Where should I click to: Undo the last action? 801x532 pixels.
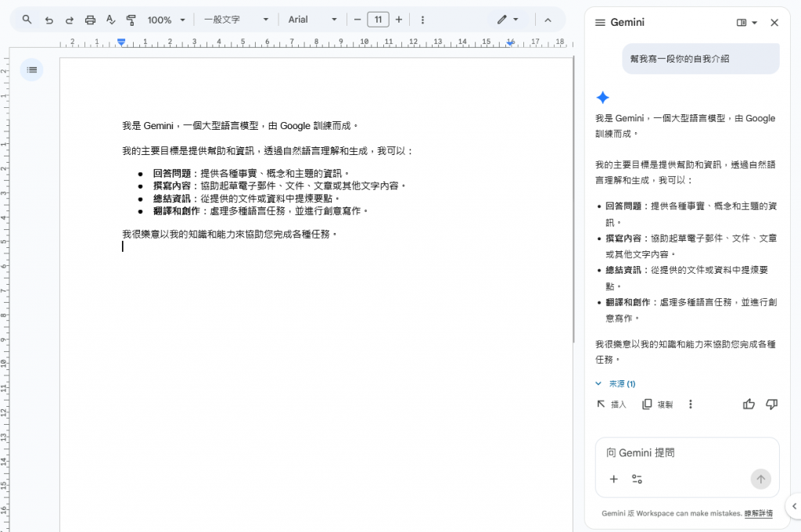(x=49, y=20)
